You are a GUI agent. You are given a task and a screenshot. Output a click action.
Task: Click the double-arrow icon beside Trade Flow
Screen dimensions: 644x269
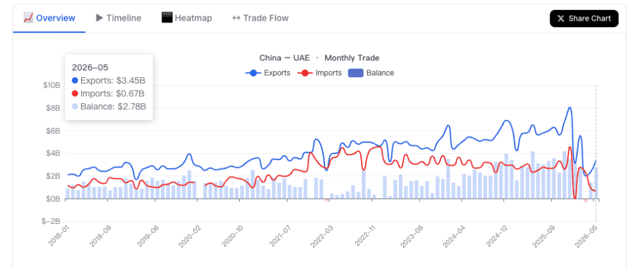click(236, 18)
